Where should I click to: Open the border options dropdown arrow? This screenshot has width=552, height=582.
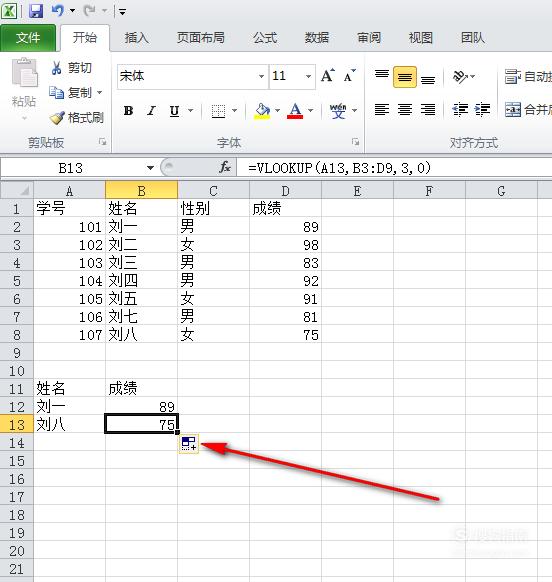tap(234, 110)
